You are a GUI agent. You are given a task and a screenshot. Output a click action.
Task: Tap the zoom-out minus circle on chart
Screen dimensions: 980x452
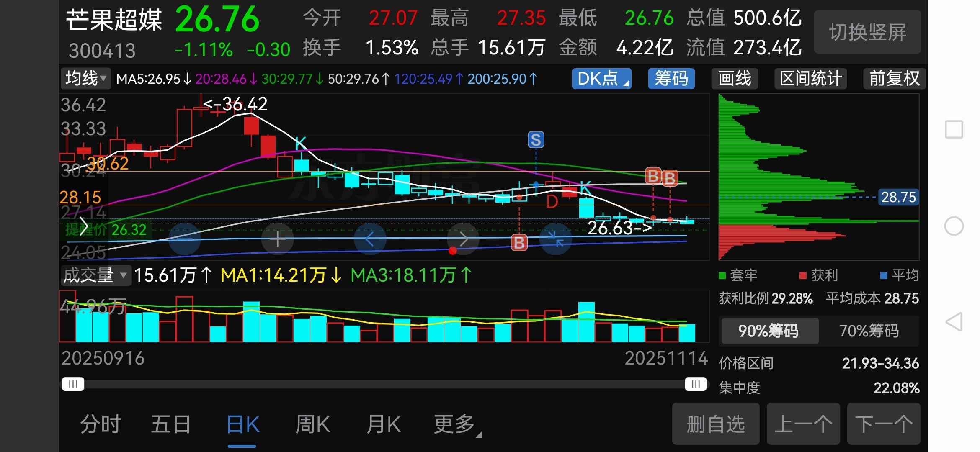click(x=185, y=239)
